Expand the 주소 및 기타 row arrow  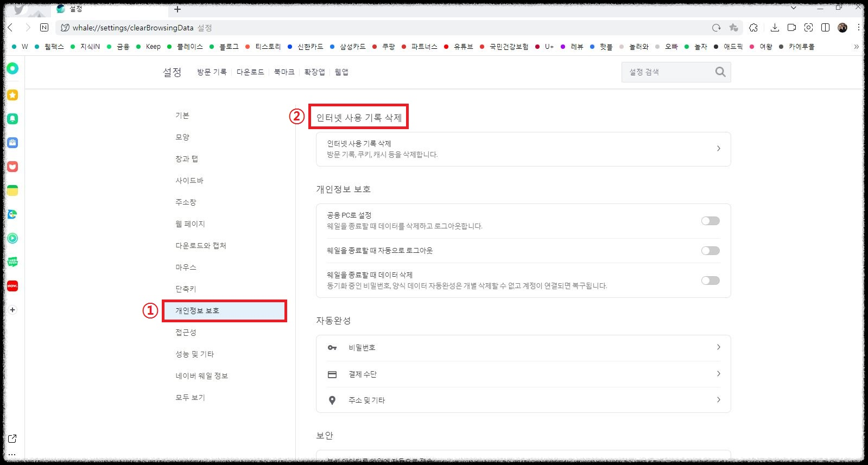coord(718,400)
